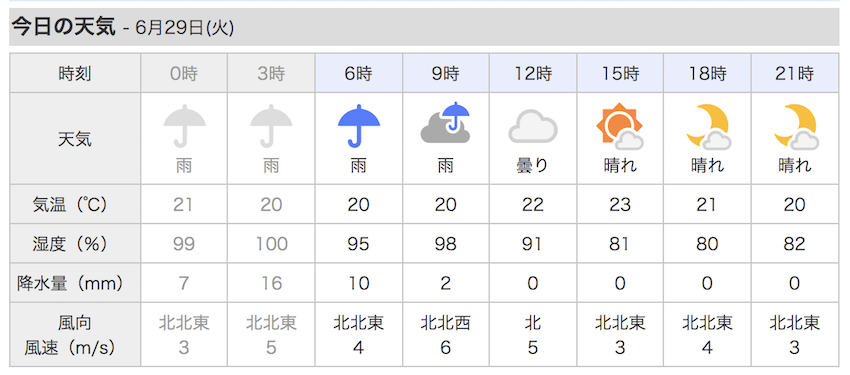
Task: Click the cloud with umbrella icon at 9時
Action: click(x=446, y=123)
